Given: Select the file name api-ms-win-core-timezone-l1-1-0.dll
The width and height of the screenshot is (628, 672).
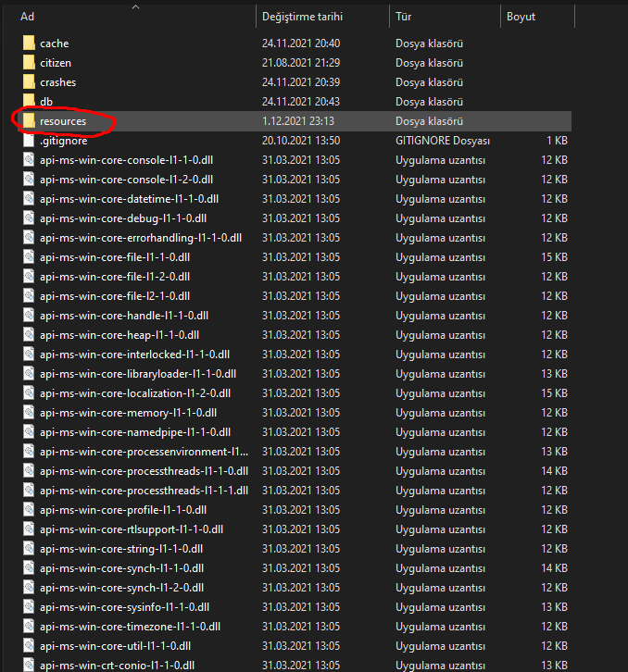Looking at the screenshot, I should [130, 626].
